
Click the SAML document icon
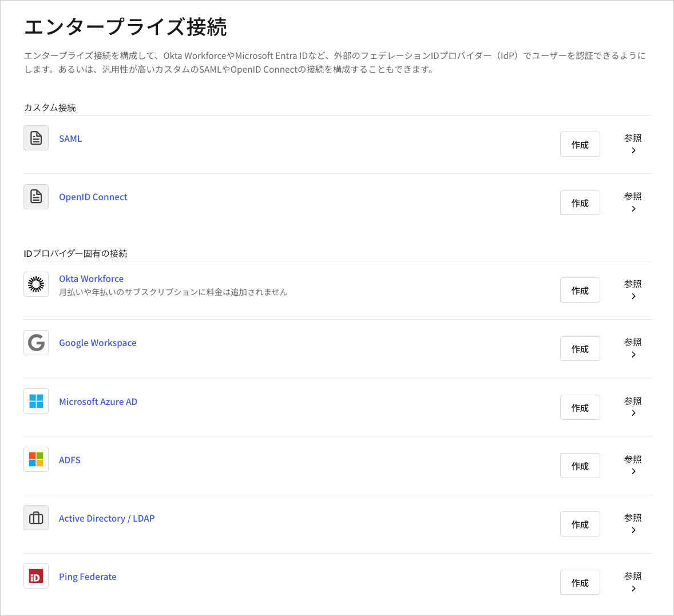[x=35, y=138]
